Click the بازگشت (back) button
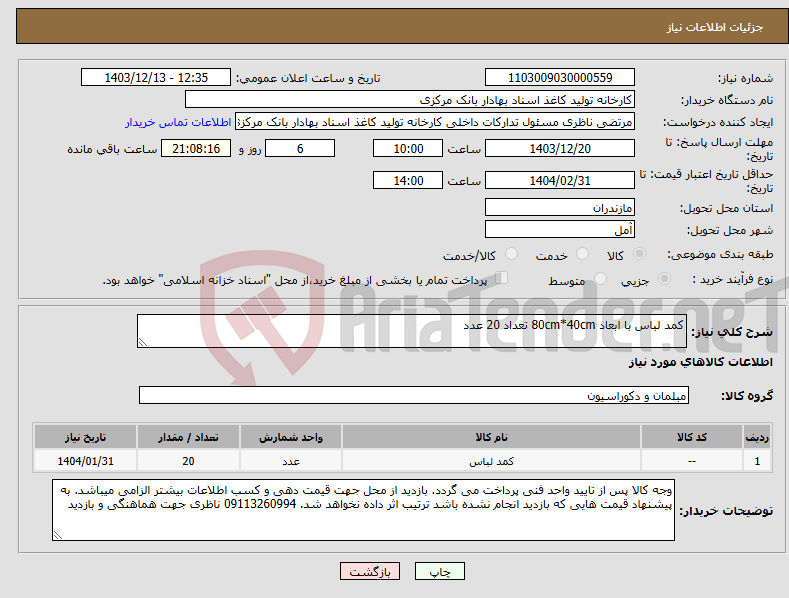Viewport: 789px width, 598px height. click(370, 571)
